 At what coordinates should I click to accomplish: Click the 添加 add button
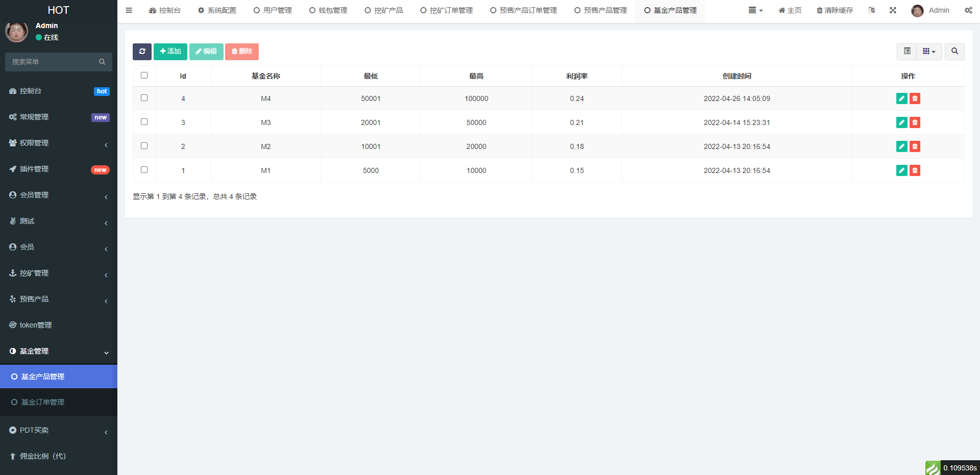[170, 52]
